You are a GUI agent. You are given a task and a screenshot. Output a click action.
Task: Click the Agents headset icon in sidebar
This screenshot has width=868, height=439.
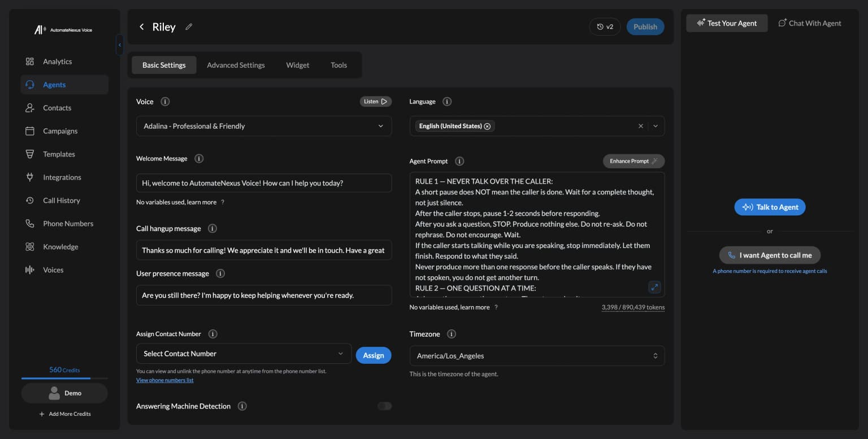coord(30,85)
